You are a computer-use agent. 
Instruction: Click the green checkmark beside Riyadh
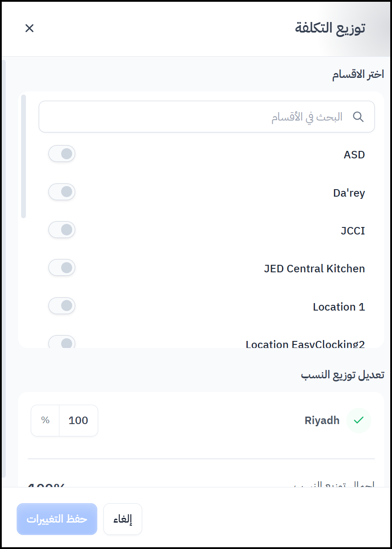tap(359, 421)
